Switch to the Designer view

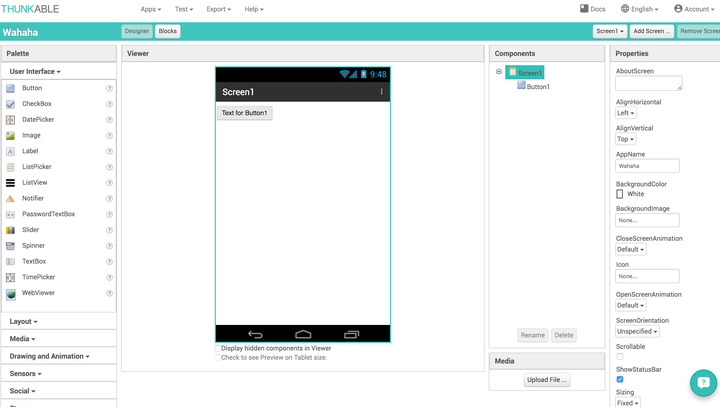click(x=137, y=31)
